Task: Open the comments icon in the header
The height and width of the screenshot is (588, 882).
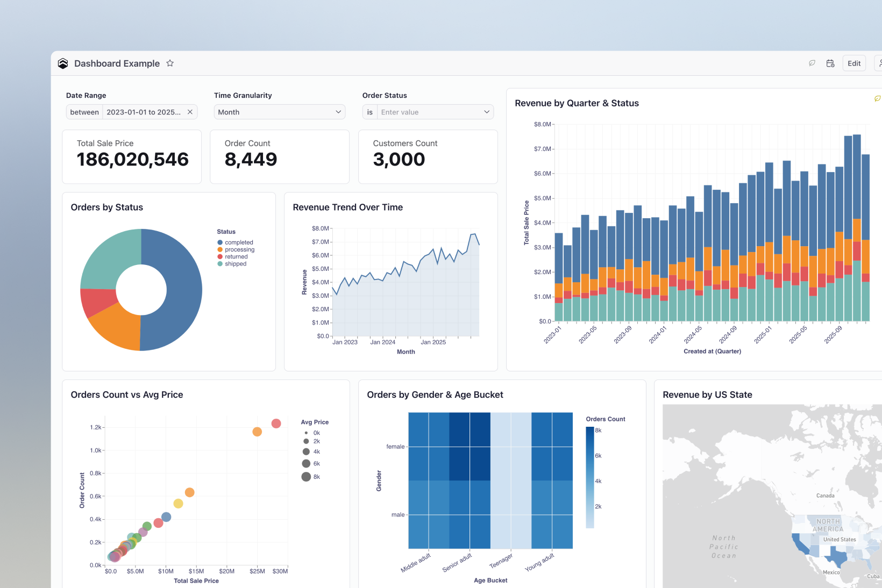Action: tap(812, 63)
